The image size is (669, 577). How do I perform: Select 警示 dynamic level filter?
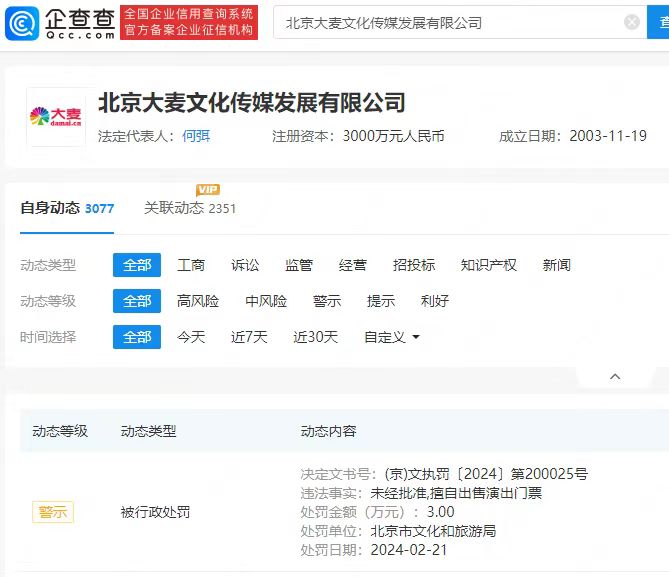click(327, 301)
